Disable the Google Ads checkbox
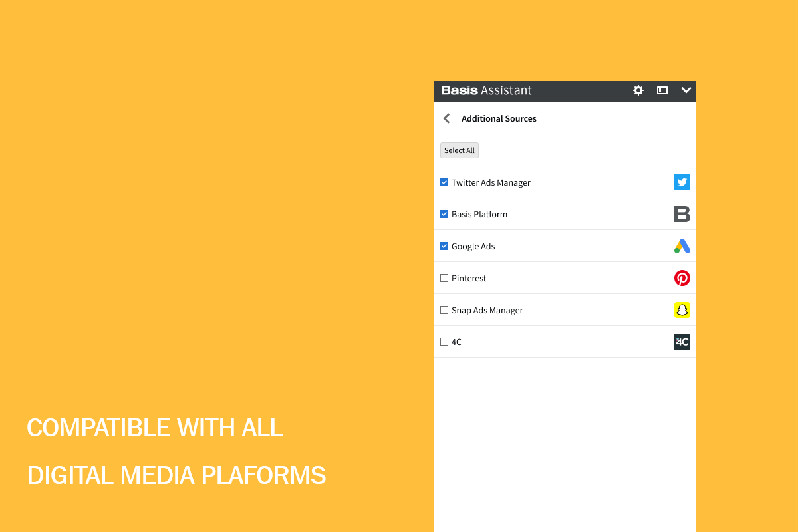 point(444,246)
